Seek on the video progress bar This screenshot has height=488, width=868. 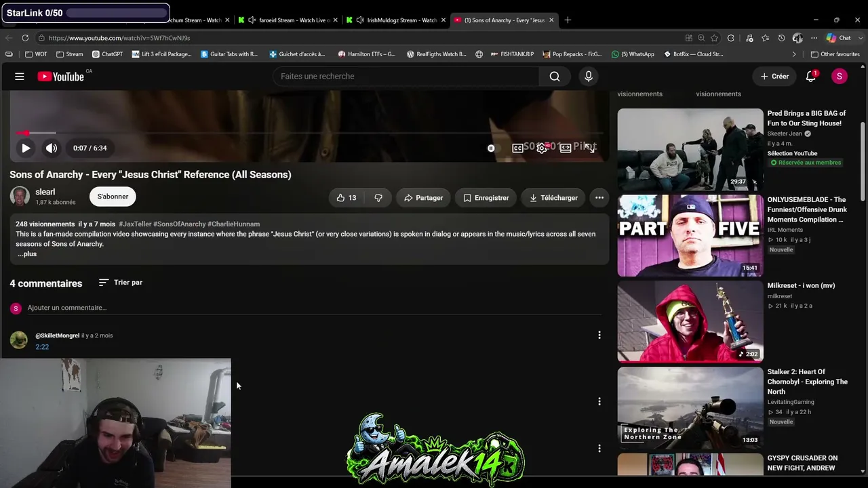(309, 133)
